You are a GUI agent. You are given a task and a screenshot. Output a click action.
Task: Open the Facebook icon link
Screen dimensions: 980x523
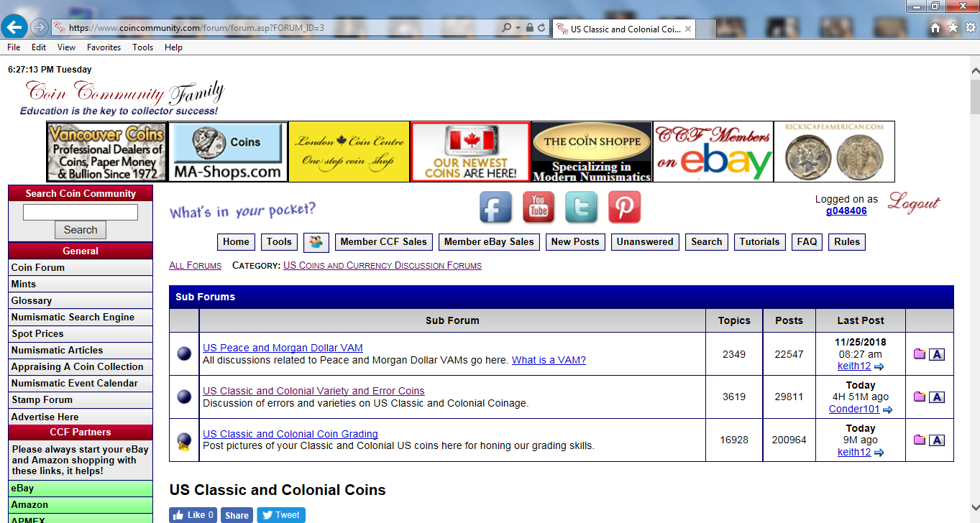tap(495, 208)
